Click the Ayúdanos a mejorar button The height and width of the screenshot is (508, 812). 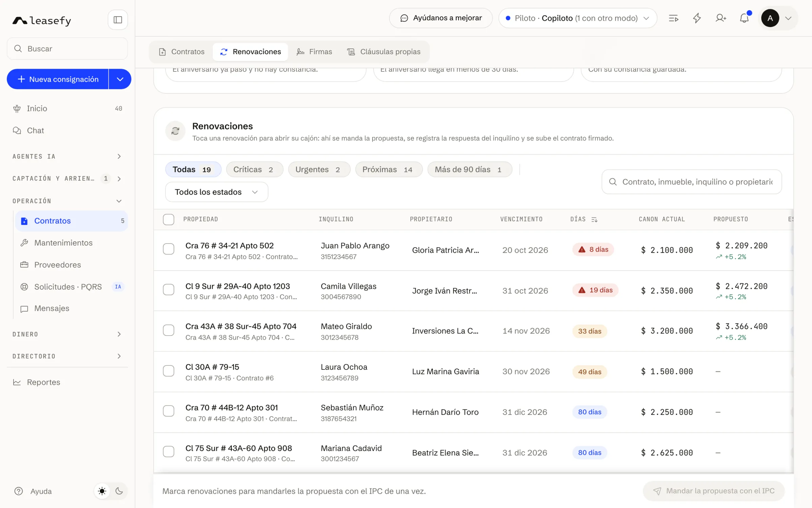pos(441,18)
